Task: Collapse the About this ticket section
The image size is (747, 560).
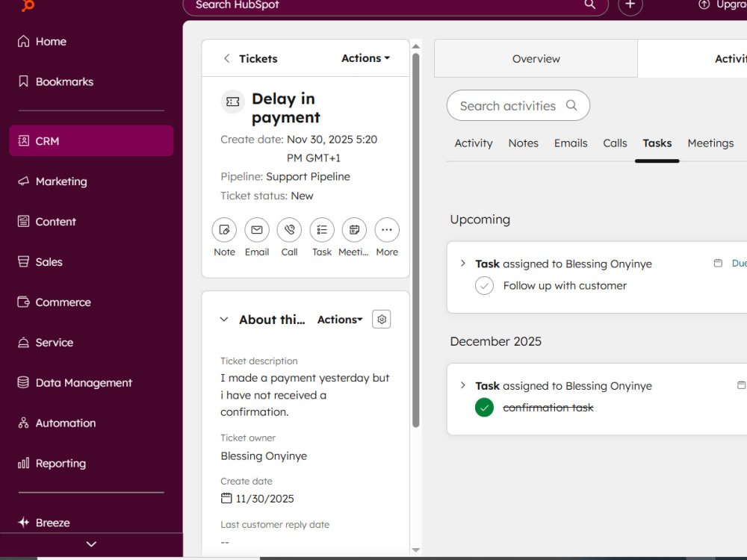Action: [224, 319]
